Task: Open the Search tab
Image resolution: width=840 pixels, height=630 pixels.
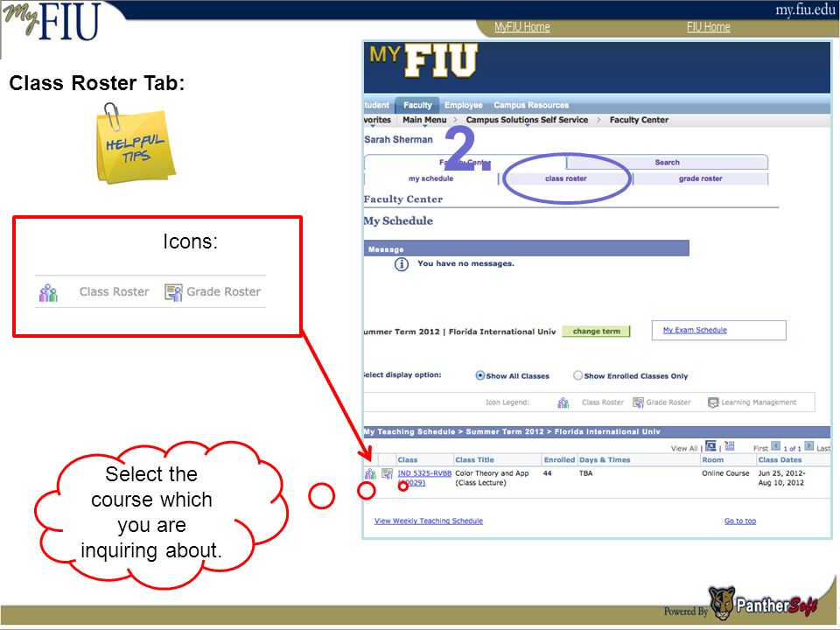Action: point(667,163)
